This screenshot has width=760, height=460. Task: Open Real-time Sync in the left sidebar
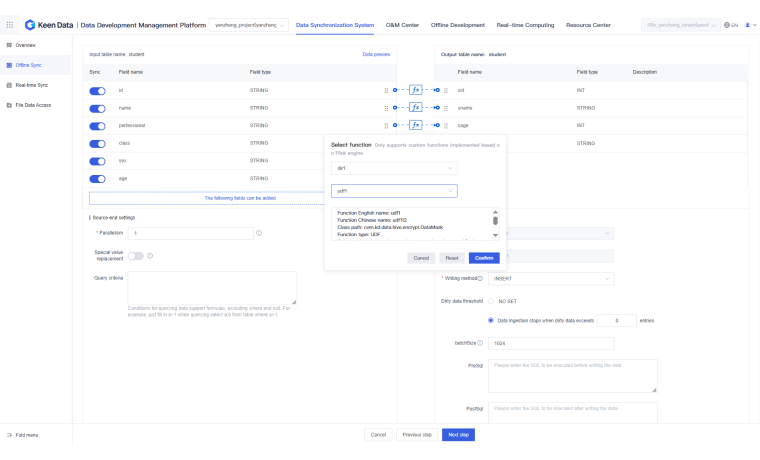[x=31, y=85]
